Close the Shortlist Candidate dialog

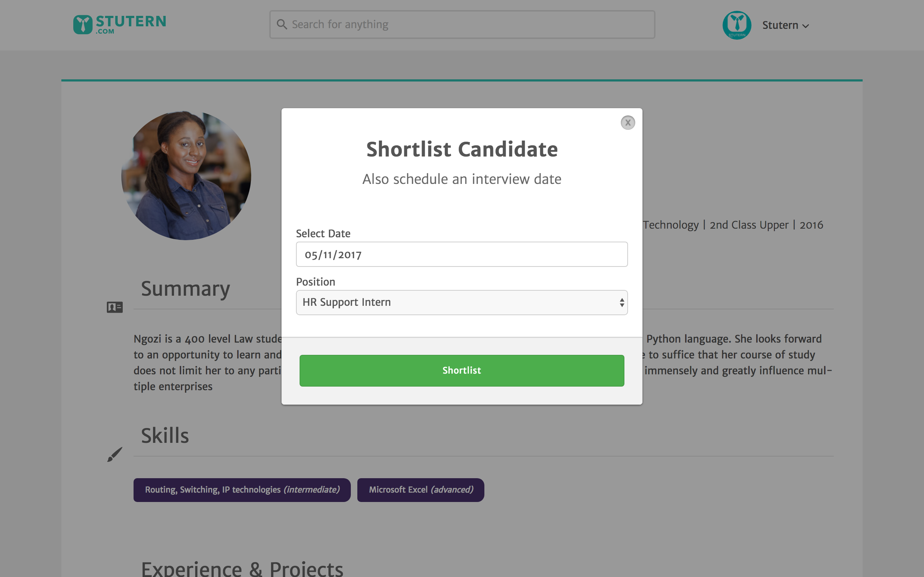point(628,123)
